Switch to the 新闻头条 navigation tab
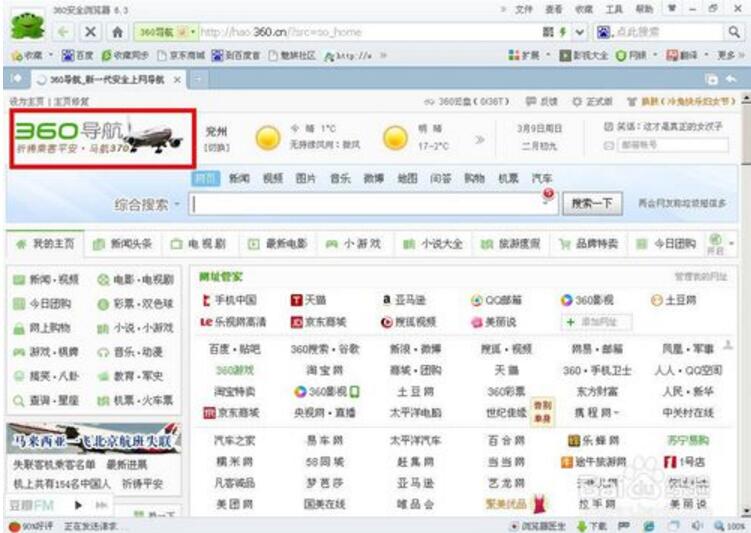Viewport: 751px width, 533px height. (x=123, y=244)
